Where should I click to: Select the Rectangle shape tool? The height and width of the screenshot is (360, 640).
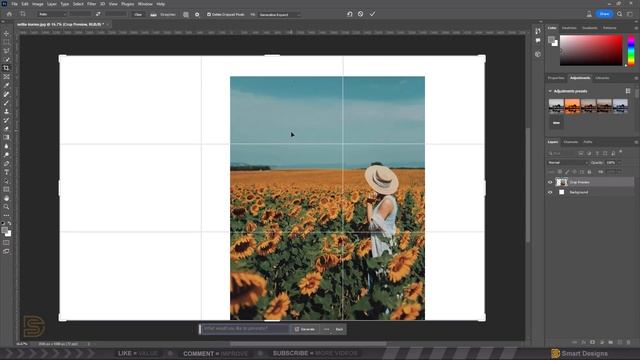[x=6, y=189]
